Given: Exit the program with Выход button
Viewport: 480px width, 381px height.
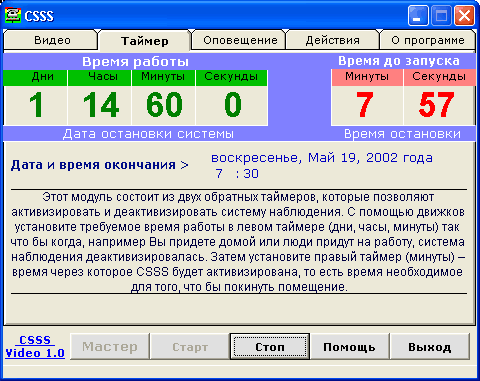Looking at the screenshot, I should tap(430, 347).
